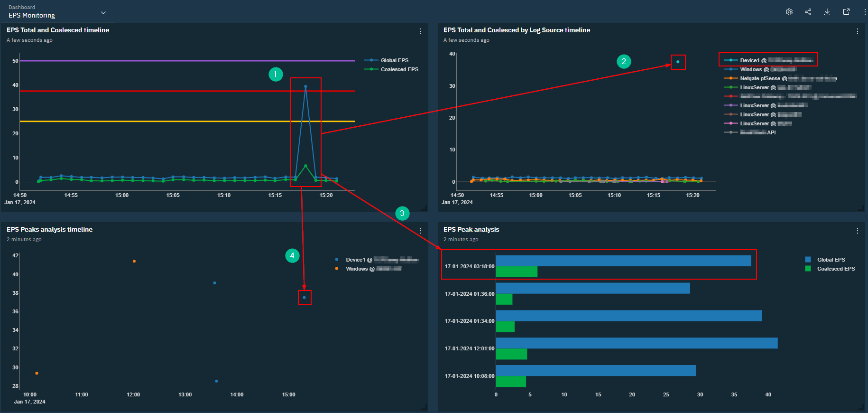
Task: Select orange Windows point near 10:00 in Peaks timeline
Action: pos(37,373)
